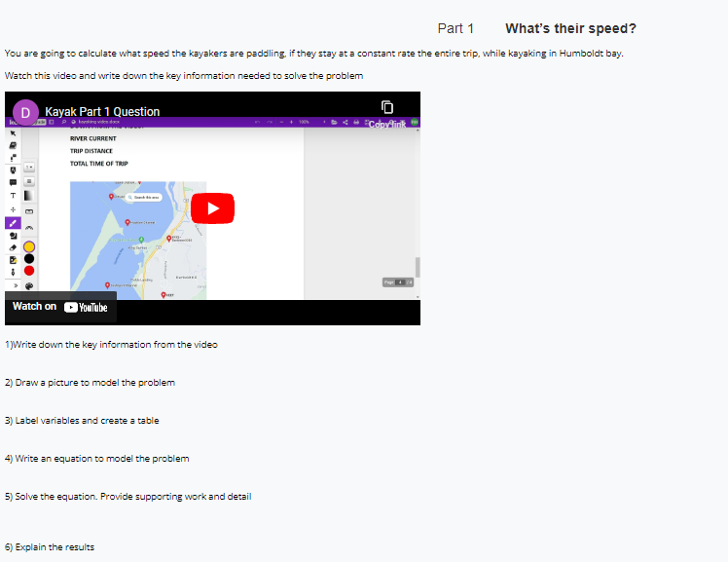Click the RIVER CURRENT text in video
Image resolution: width=728 pixels, height=562 pixels.
(x=93, y=138)
